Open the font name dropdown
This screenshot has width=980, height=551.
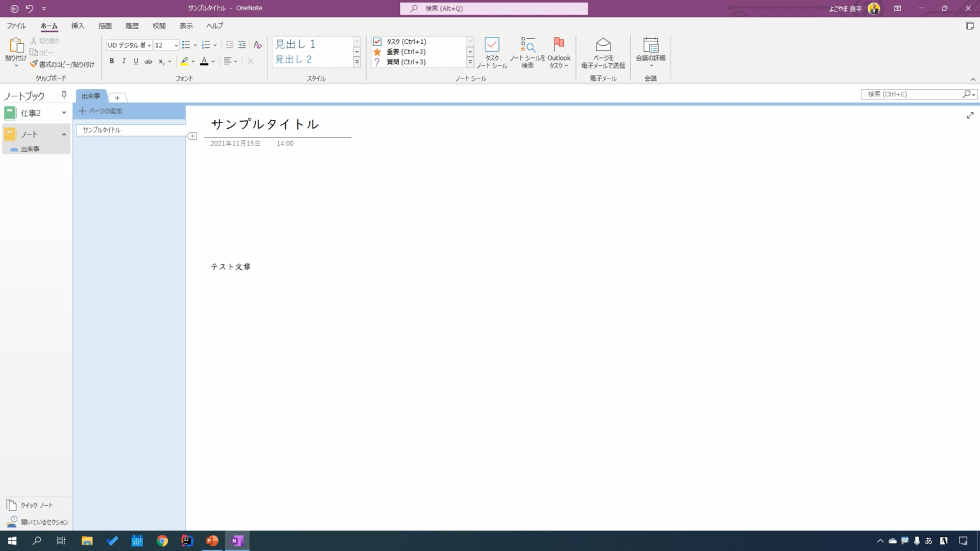pos(148,45)
